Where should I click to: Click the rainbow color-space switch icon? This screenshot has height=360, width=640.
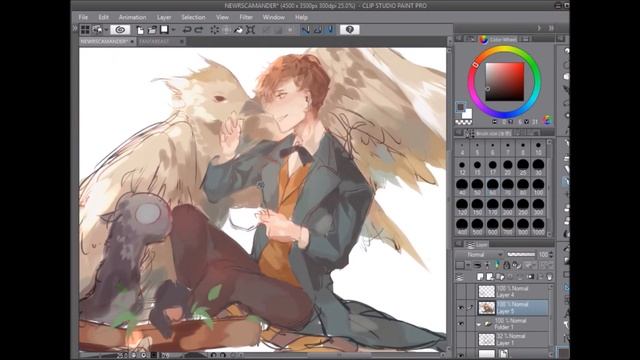click(548, 120)
